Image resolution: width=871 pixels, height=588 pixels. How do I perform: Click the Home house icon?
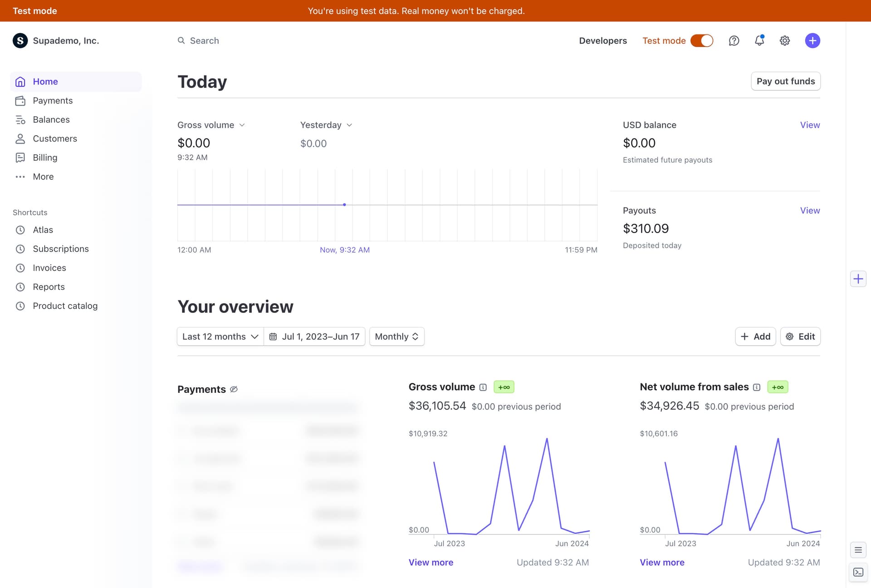20,82
